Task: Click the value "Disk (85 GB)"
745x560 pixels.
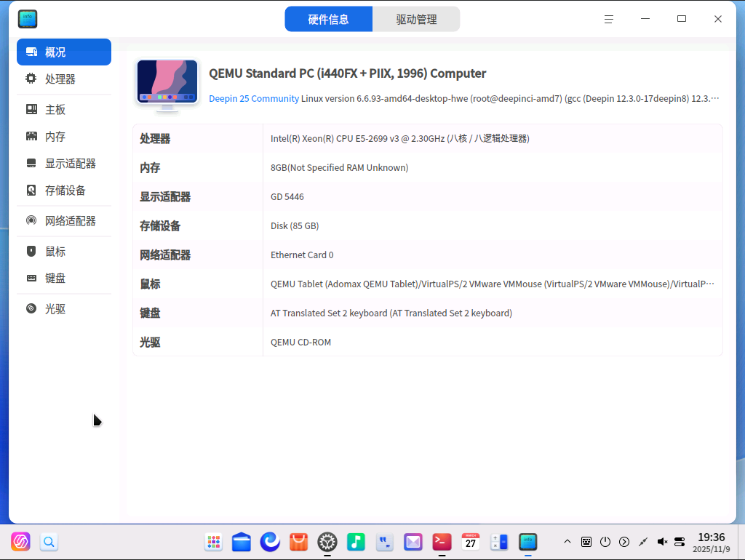Action: point(295,225)
